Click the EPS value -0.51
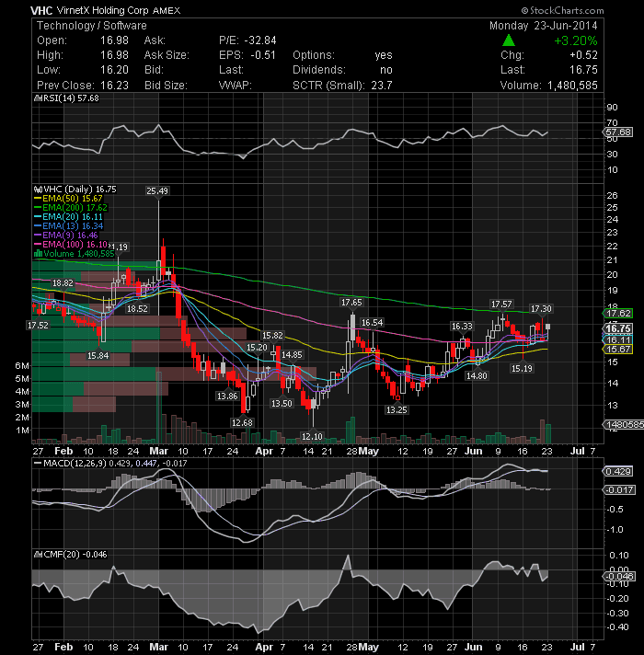Image resolution: width=644 pixels, height=655 pixels. click(263, 55)
